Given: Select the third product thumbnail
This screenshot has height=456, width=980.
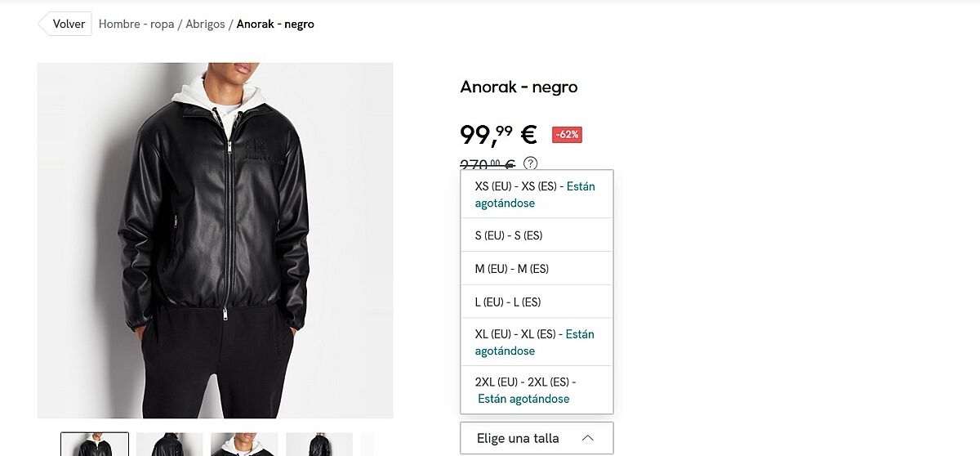Looking at the screenshot, I should [x=244, y=445].
